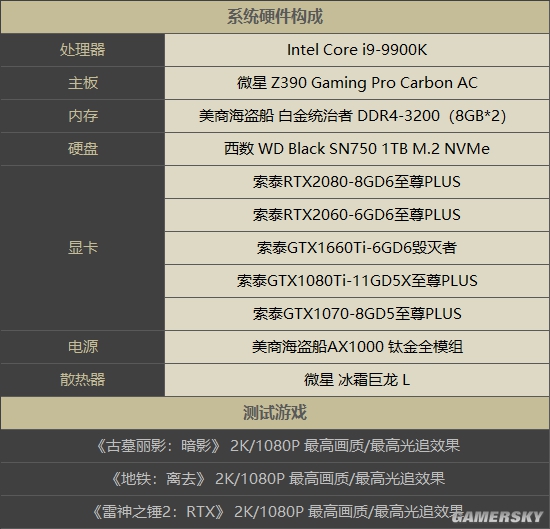550x529 pixels.
Task: Click the 测试游戏 section header
Action: point(275,413)
